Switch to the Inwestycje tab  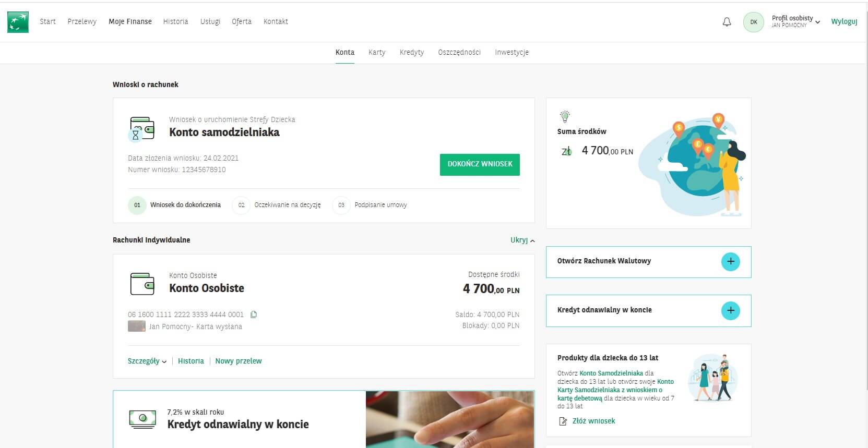pos(512,52)
